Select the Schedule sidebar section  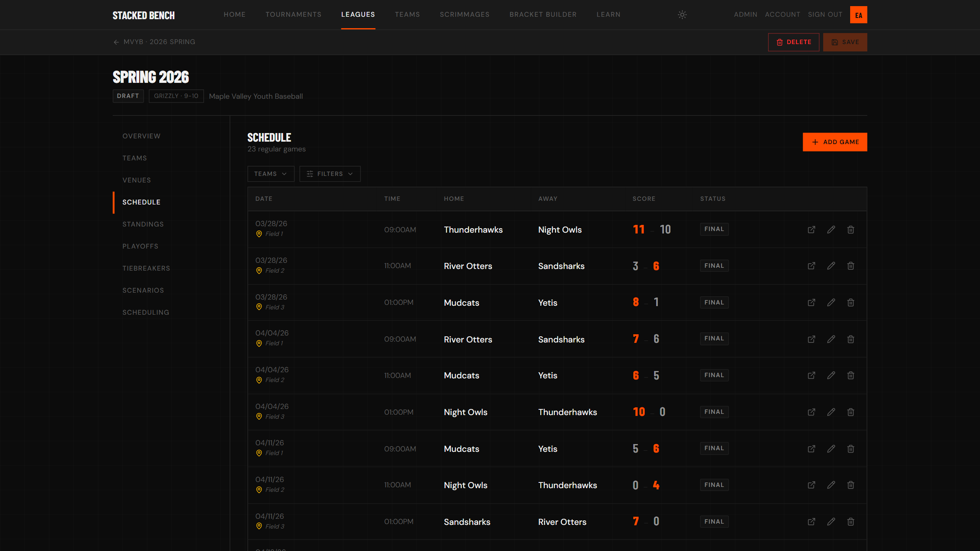coord(141,202)
